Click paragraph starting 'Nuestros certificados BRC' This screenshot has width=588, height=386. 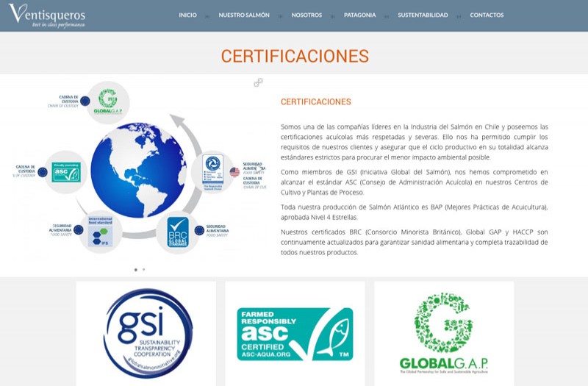pos(415,243)
